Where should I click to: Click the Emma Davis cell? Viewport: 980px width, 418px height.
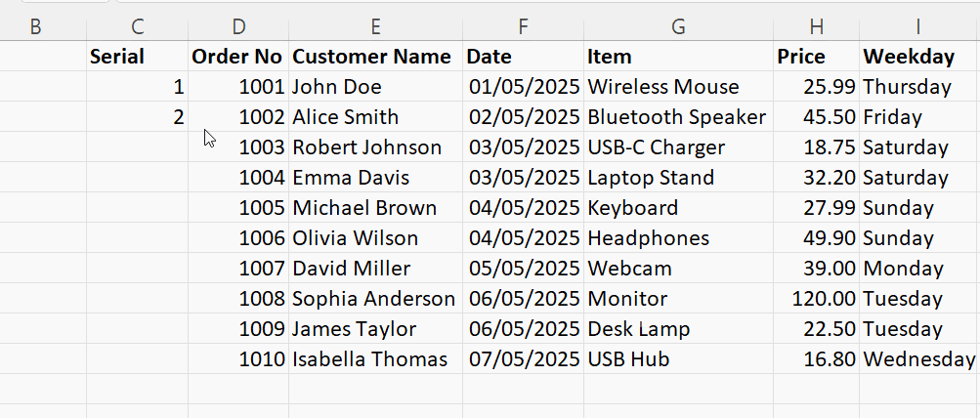[374, 178]
